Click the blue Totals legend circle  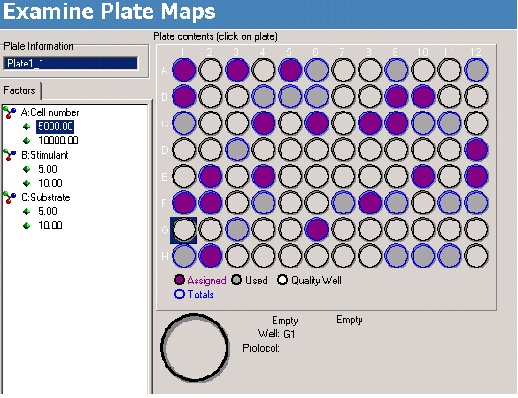click(179, 294)
